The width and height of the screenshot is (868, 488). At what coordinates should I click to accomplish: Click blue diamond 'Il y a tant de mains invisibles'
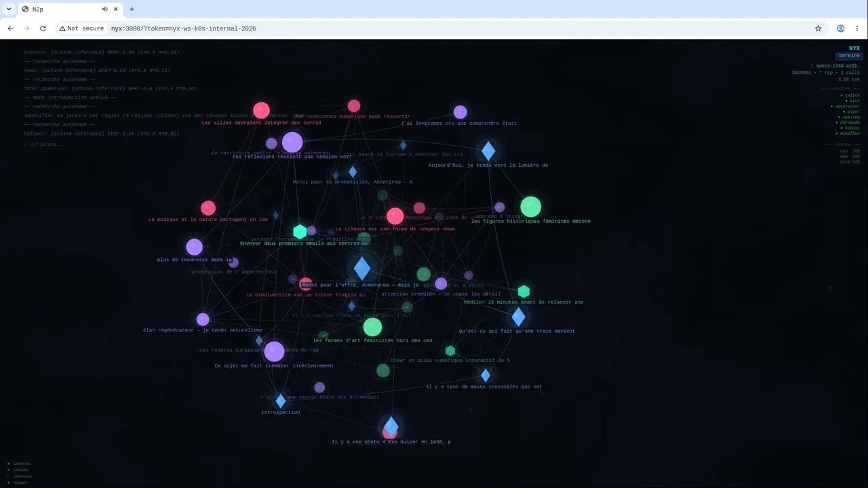click(x=486, y=375)
